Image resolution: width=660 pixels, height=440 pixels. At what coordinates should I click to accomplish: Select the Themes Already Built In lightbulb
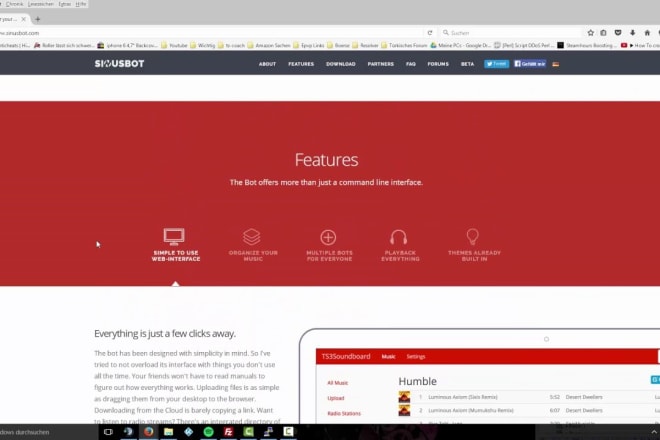pos(473,237)
